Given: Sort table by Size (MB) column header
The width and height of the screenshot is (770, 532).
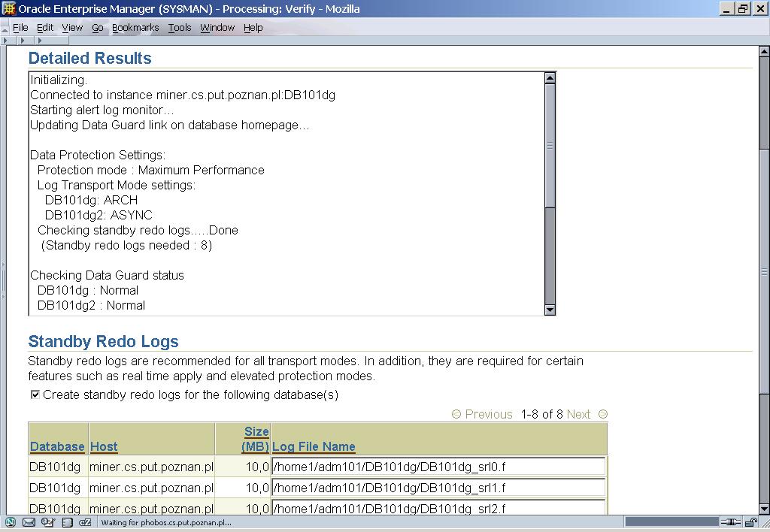Looking at the screenshot, I should 256,439.
